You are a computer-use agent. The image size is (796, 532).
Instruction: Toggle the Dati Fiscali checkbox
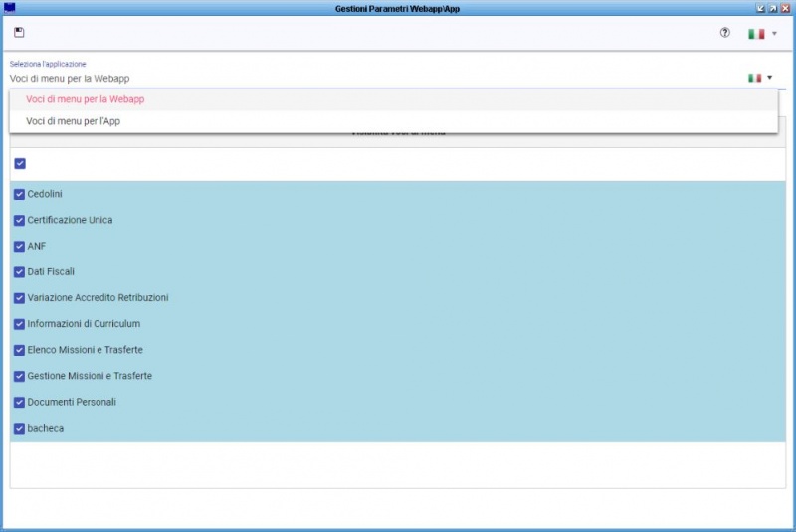click(19, 272)
